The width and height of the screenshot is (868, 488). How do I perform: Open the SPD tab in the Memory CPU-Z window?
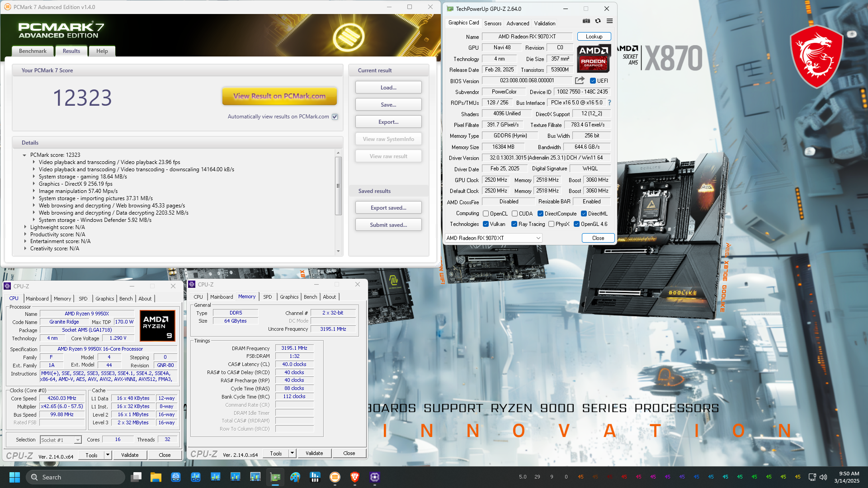[x=268, y=297]
